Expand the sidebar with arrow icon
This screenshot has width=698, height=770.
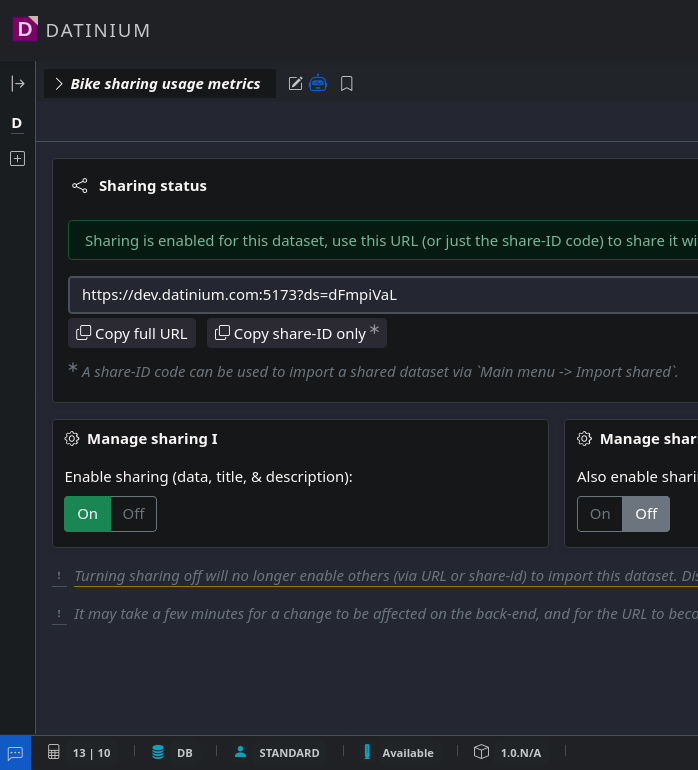click(17, 84)
